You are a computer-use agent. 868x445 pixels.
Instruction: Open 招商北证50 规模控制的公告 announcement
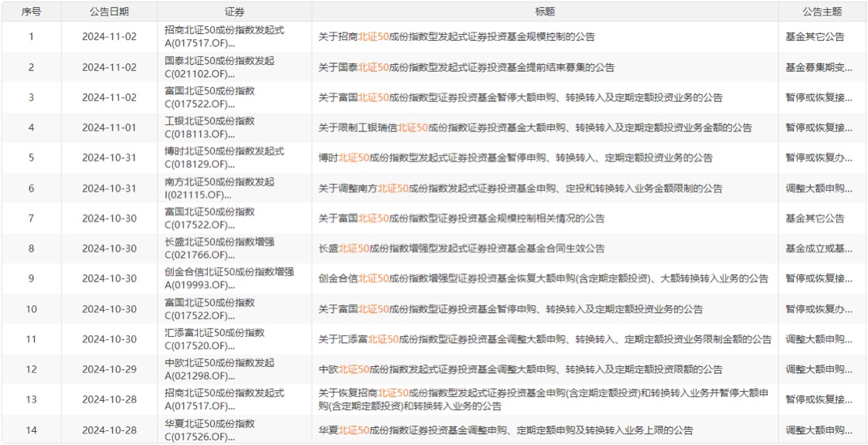457,37
